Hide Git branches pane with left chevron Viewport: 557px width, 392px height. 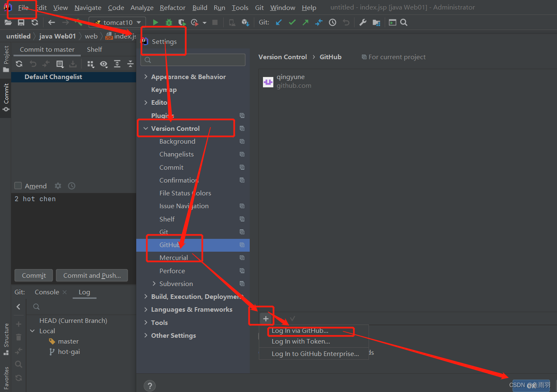click(x=18, y=307)
